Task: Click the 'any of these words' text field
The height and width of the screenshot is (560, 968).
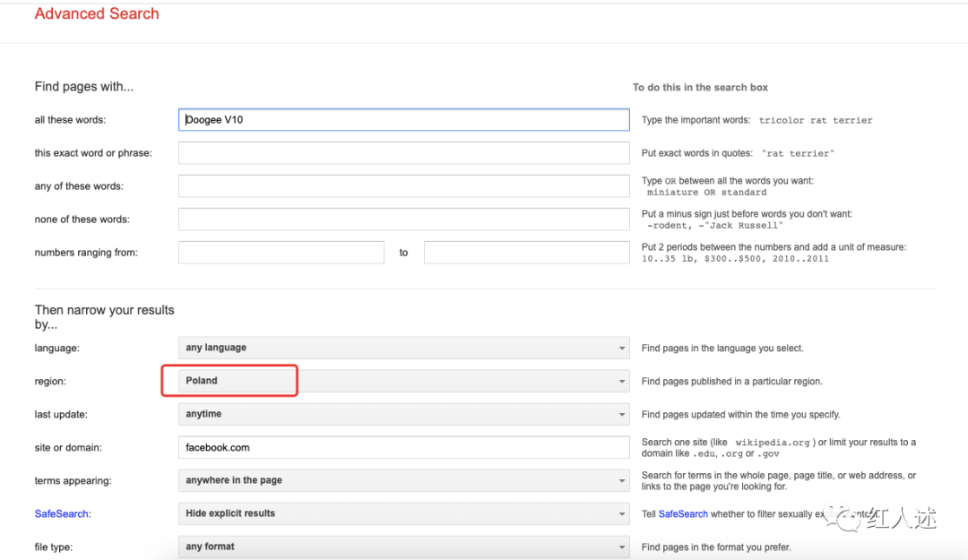Action: pos(403,186)
